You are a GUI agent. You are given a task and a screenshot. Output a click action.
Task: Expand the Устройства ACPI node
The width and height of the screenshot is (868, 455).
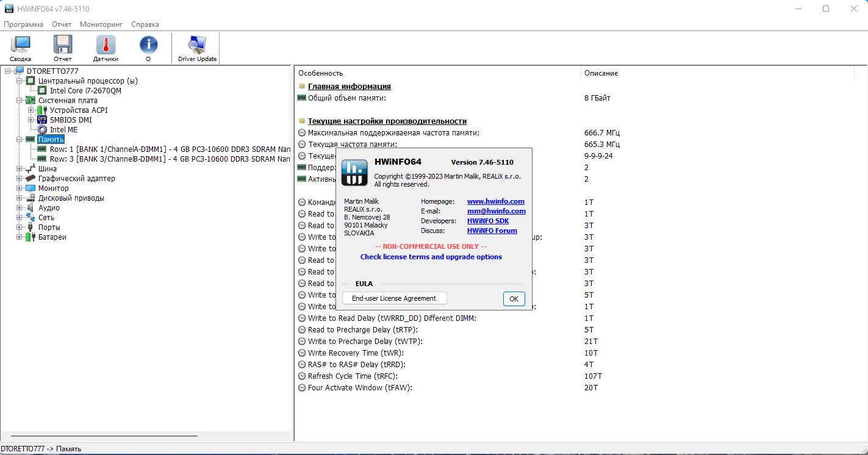(x=31, y=110)
